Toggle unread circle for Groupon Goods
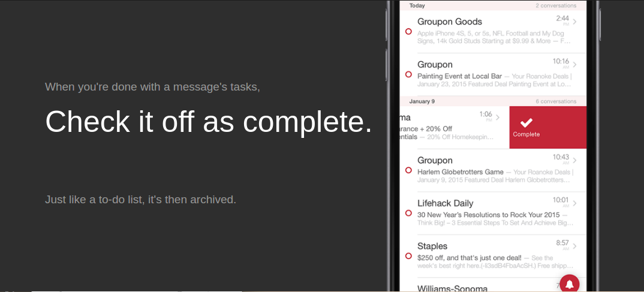This screenshot has height=292, width=644. (x=408, y=31)
